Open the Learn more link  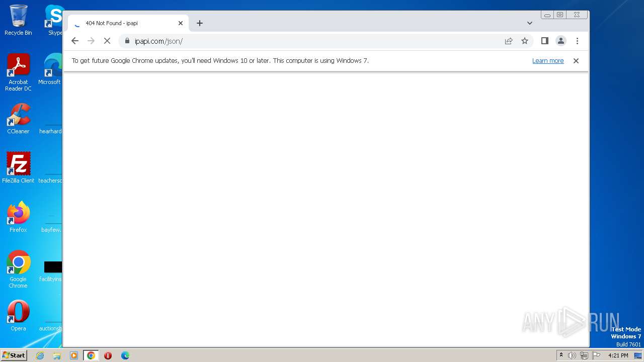(548, 61)
